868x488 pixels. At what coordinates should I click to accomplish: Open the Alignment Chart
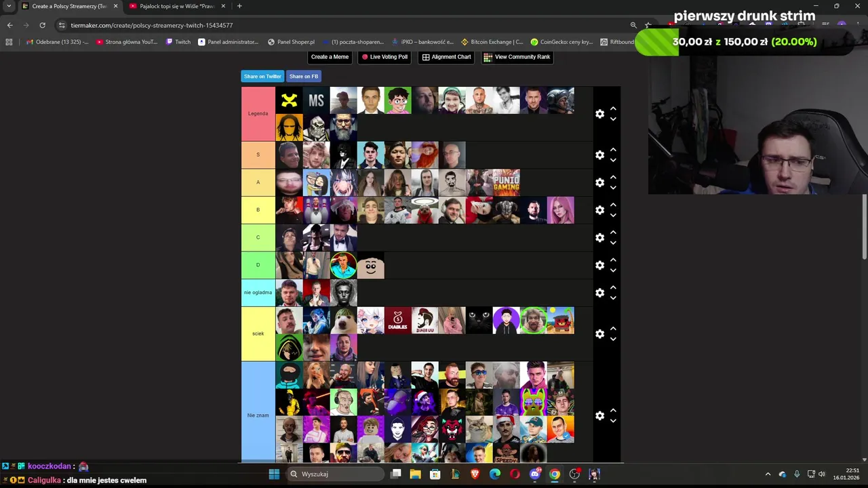tap(446, 57)
